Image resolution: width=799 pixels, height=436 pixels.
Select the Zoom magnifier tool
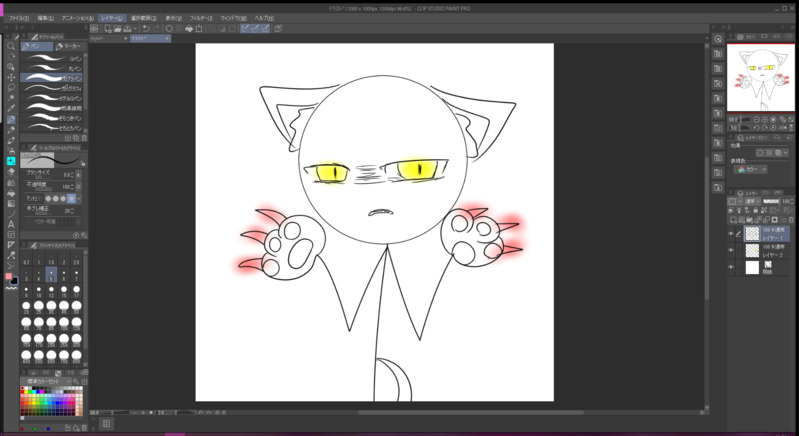click(x=11, y=46)
